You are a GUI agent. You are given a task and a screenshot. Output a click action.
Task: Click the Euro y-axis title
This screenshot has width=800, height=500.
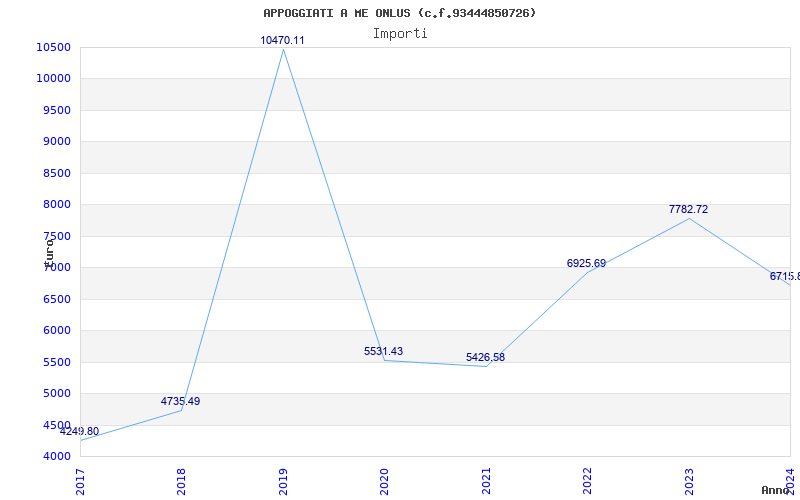49,253
